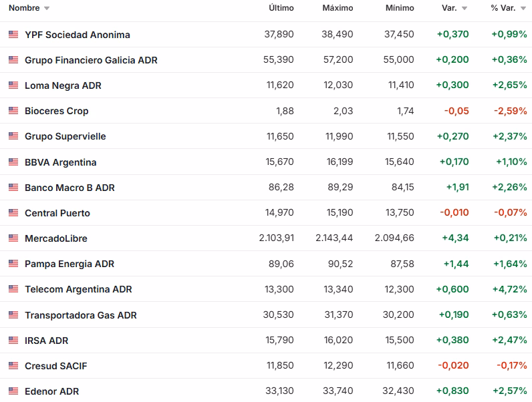Viewport: 532px width, 402px height.
Task: Open Grupo Financiero Galicia ADR link
Action: pos(91,60)
